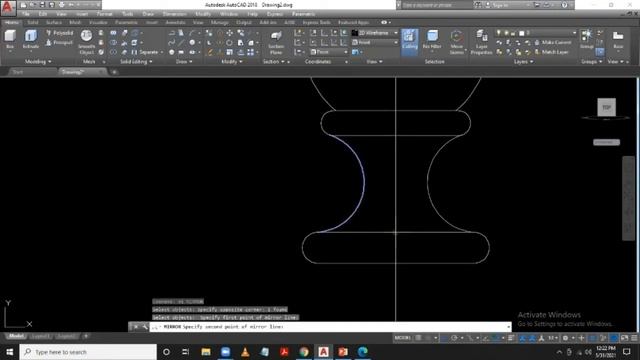
Task: Expand the Layers panel
Action: tap(523, 62)
